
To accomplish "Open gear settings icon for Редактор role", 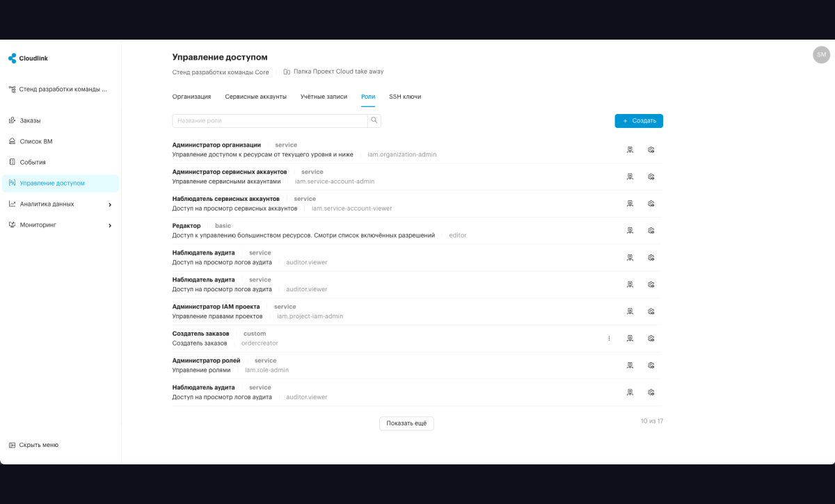I will pyautogui.click(x=651, y=231).
